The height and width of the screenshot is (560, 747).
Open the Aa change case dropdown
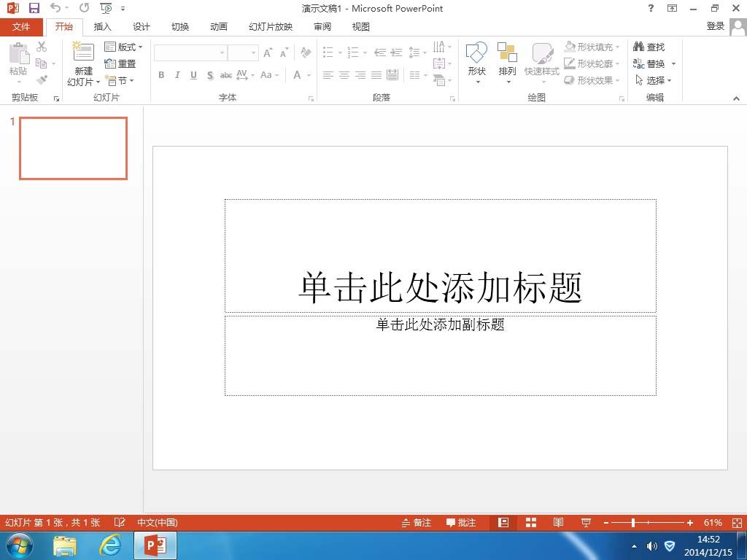pos(269,75)
